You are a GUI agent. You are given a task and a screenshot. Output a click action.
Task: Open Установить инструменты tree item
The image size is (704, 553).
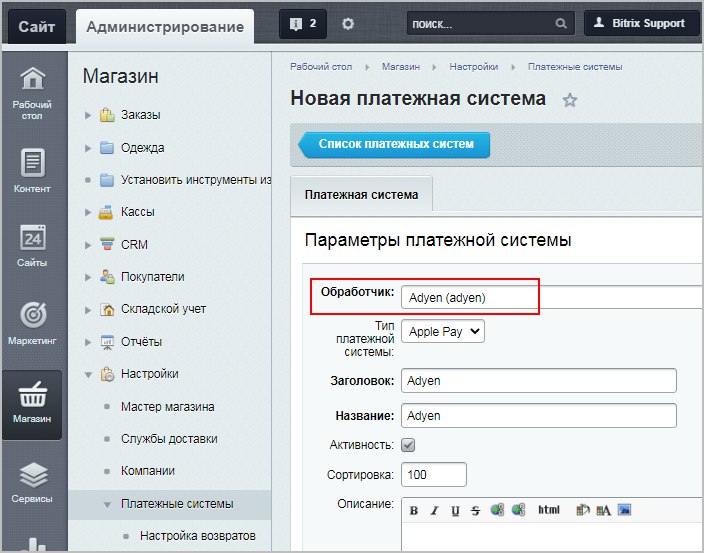point(196,180)
